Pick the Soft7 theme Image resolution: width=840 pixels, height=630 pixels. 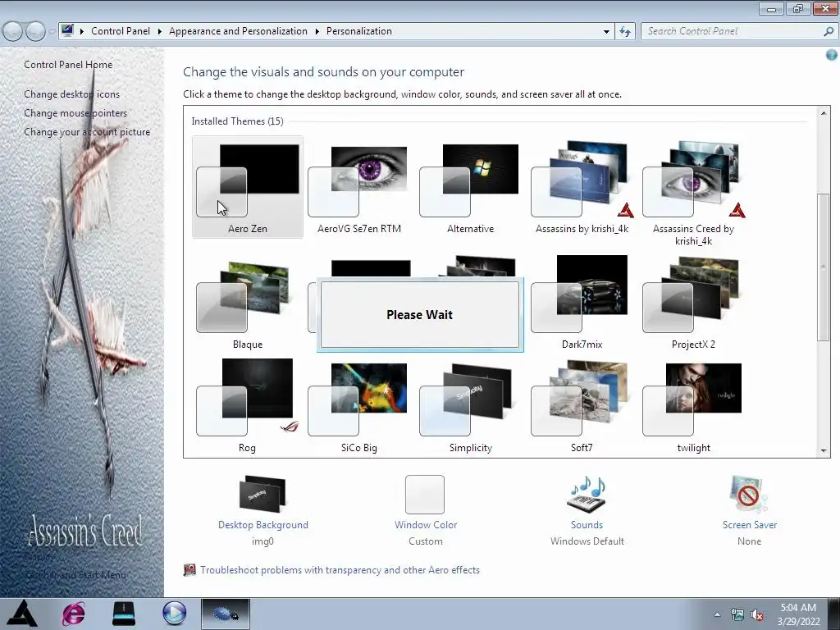click(x=582, y=407)
